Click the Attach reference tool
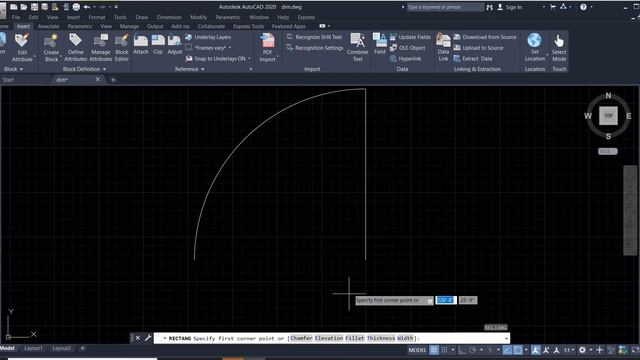The image size is (640, 360). coord(141,44)
